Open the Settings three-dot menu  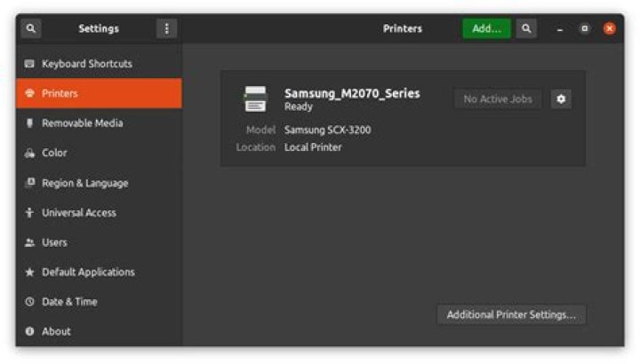click(166, 28)
